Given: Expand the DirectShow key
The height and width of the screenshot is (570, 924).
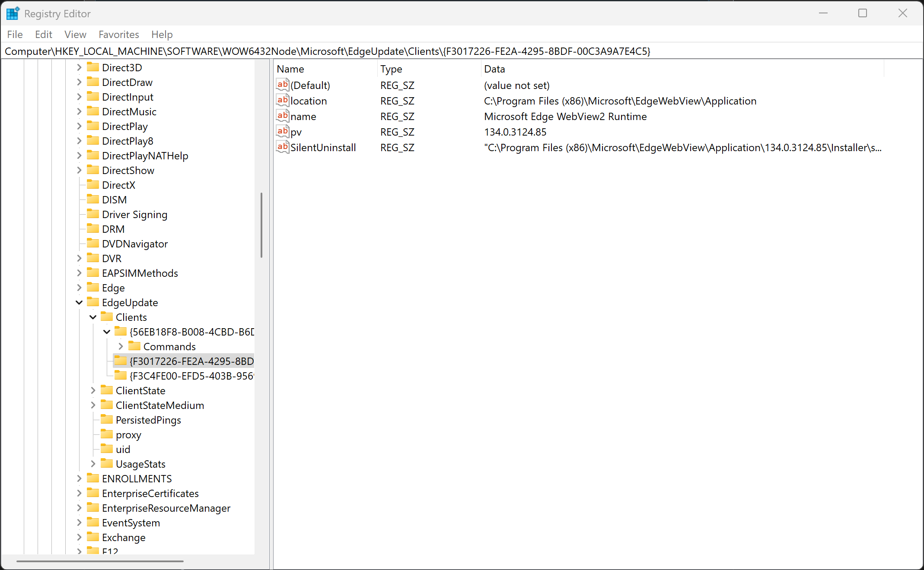Looking at the screenshot, I should pos(79,170).
